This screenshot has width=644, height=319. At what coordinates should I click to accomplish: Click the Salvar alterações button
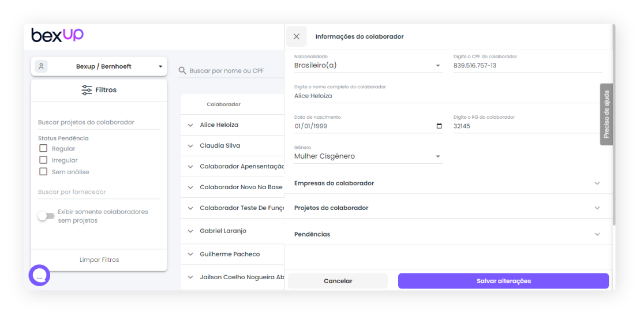[x=503, y=281]
